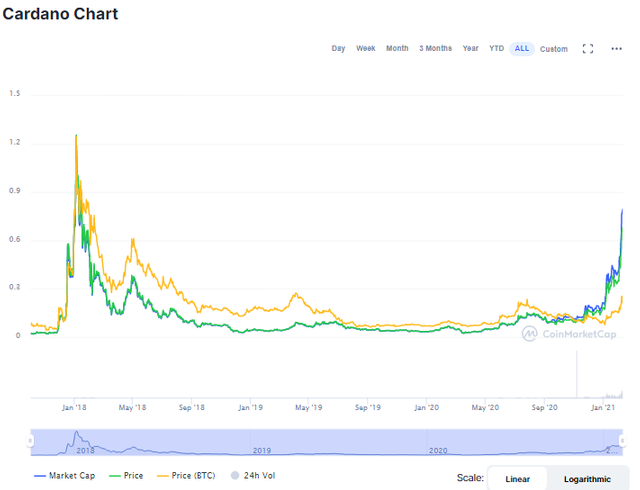Viewport: 640px width, 490px height.
Task: Click the Sep '18 axis label
Action: click(x=191, y=408)
